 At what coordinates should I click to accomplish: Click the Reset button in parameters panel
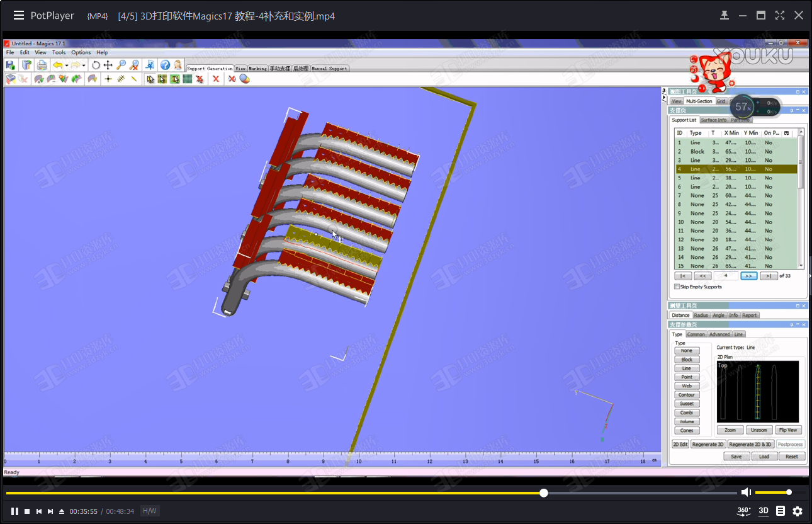[792, 457]
